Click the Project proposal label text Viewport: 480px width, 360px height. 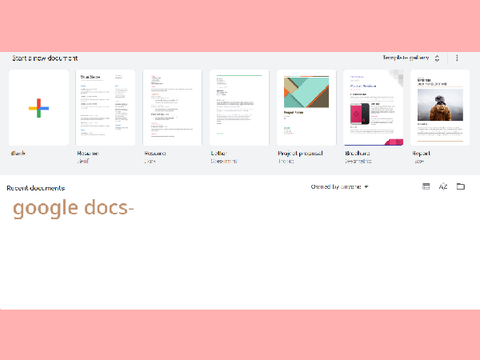coord(300,153)
